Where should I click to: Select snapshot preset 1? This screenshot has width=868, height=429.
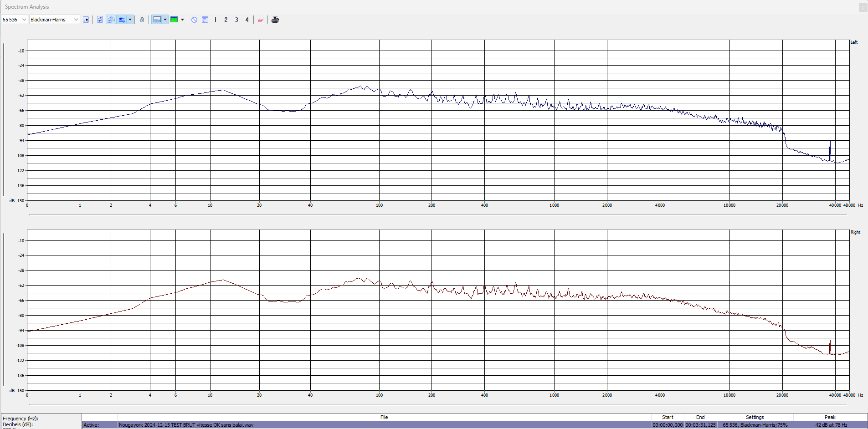point(215,20)
